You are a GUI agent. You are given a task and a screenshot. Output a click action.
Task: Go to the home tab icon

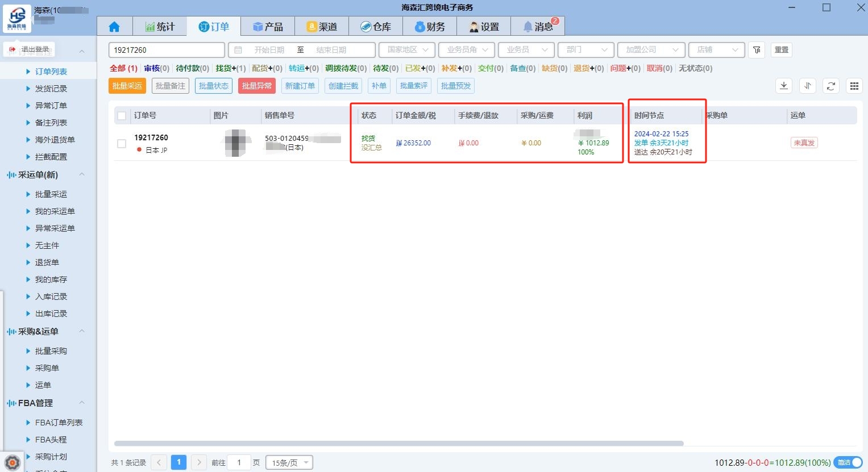click(114, 27)
